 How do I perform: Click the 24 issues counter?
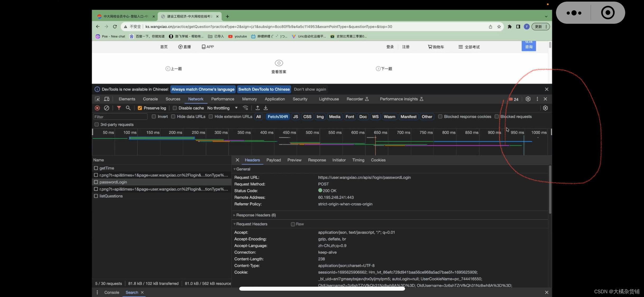coord(514,99)
